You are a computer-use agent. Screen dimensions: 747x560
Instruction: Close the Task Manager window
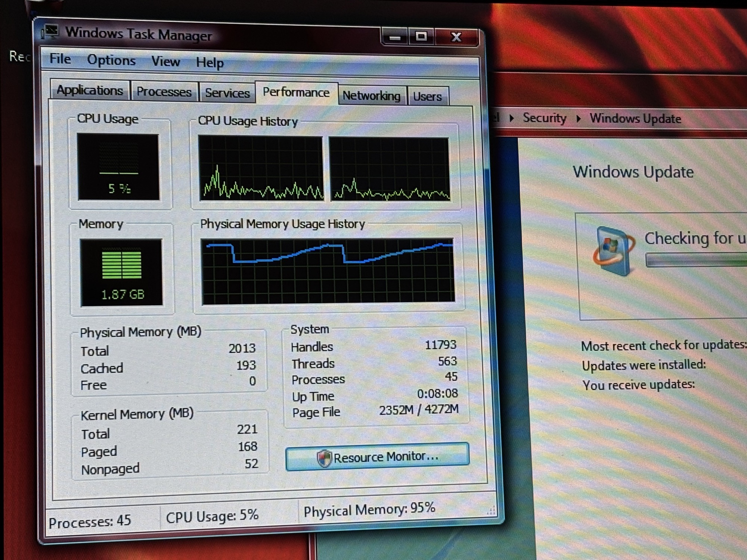point(456,37)
